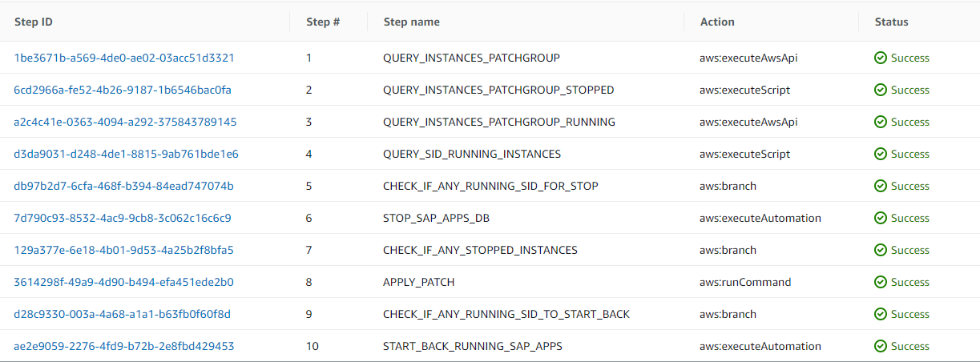Open step ID 129a377e-6e18-4b01-9d53-4a25b2f8bfa5

(x=124, y=250)
